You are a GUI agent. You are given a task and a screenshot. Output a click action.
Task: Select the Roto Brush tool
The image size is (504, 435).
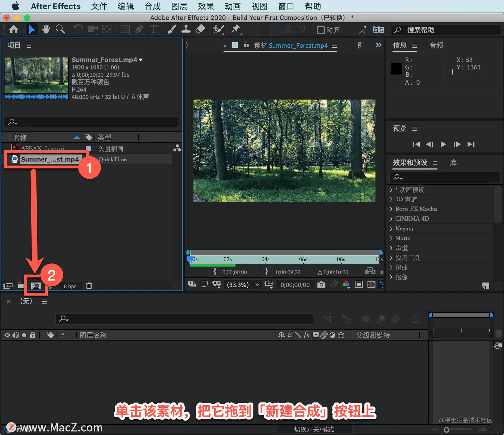(218, 30)
